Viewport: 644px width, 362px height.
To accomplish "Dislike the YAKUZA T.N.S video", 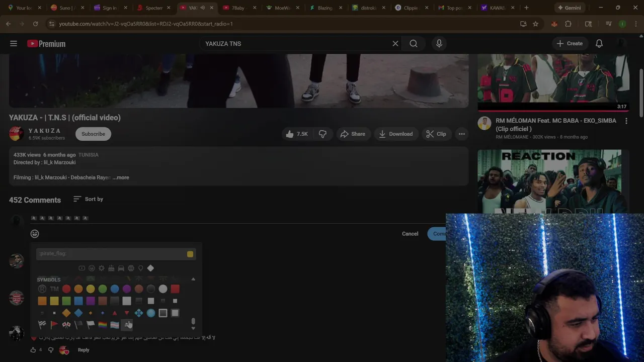I will click(323, 134).
